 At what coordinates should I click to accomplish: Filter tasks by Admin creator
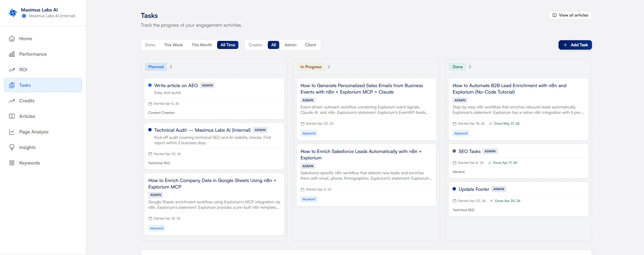pos(290,45)
